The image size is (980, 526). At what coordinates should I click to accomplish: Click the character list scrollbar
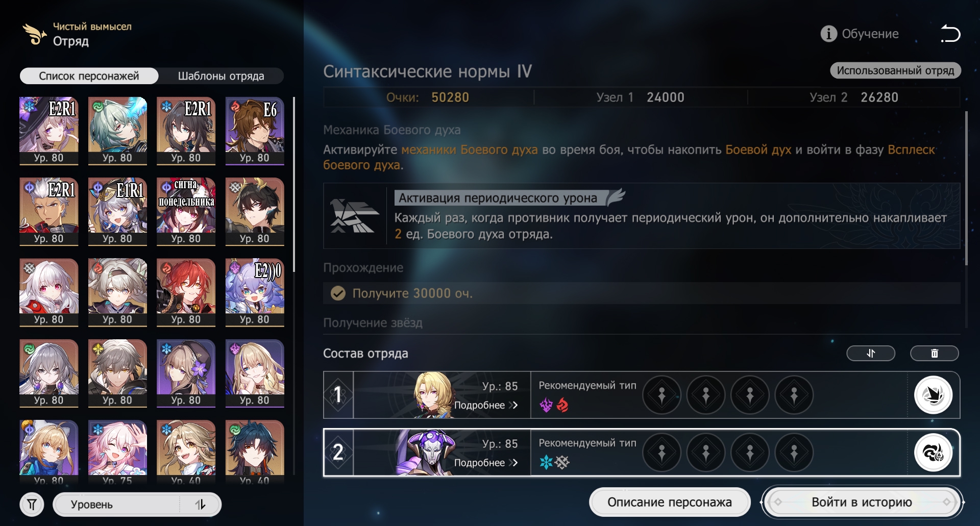(x=294, y=181)
